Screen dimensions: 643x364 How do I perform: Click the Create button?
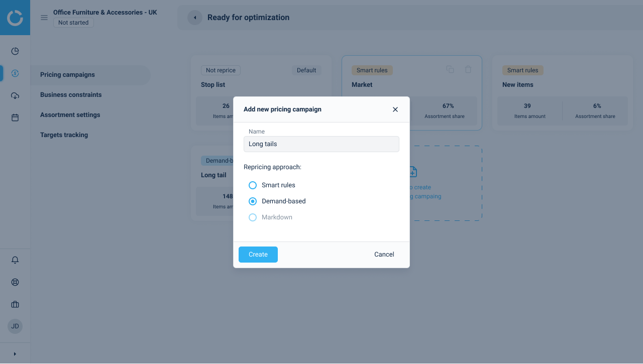258,255
